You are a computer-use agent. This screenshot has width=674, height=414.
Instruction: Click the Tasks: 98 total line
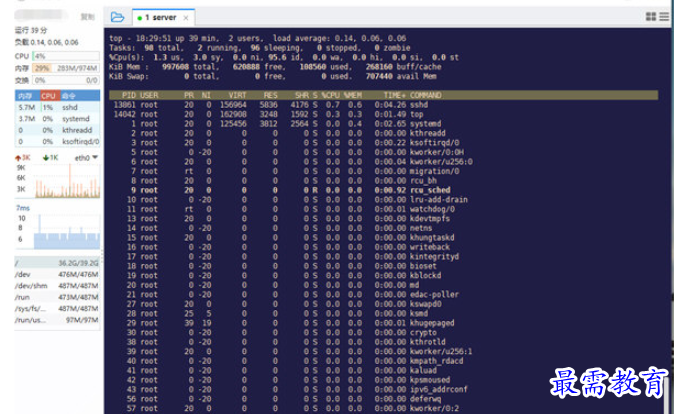[x=260, y=48]
